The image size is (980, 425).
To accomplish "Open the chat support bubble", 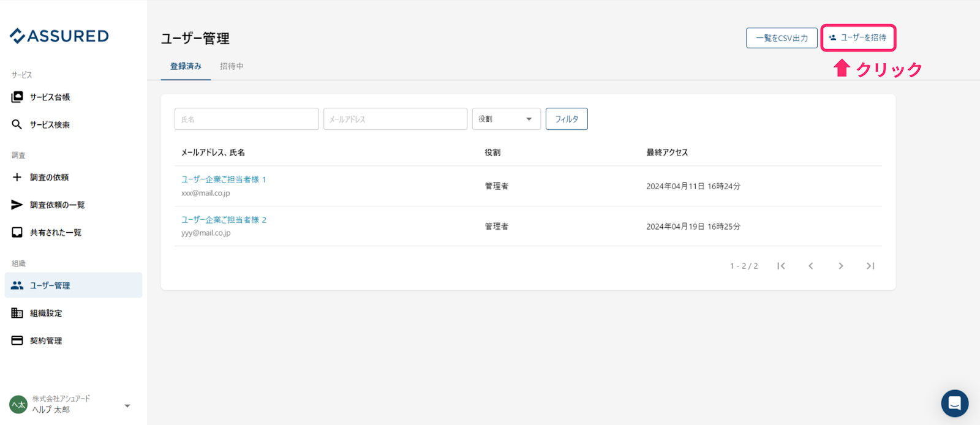I will 955,404.
